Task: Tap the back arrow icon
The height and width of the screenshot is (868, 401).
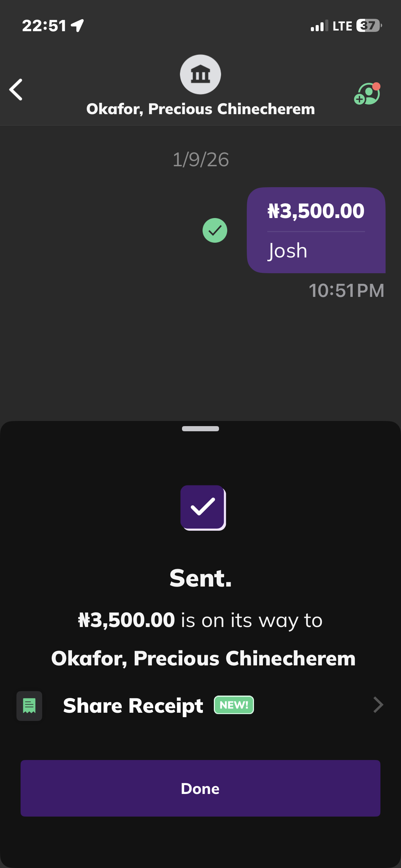Action: 16,90
